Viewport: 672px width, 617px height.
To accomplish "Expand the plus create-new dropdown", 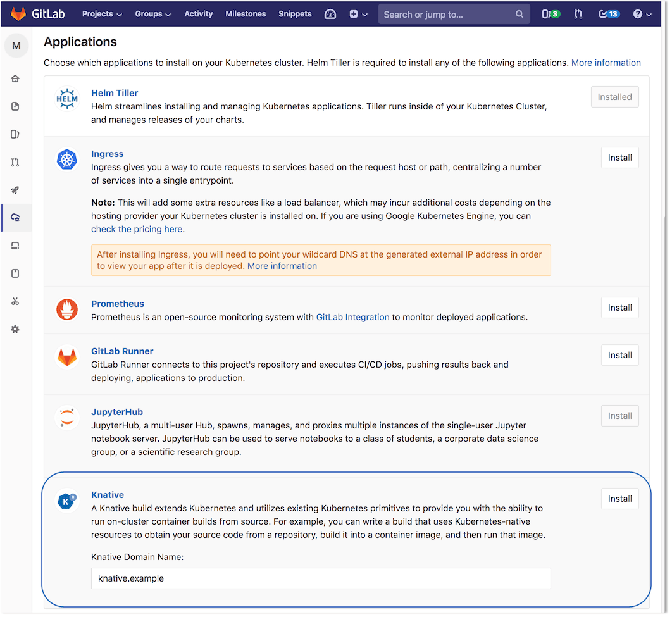I will pyautogui.click(x=358, y=13).
